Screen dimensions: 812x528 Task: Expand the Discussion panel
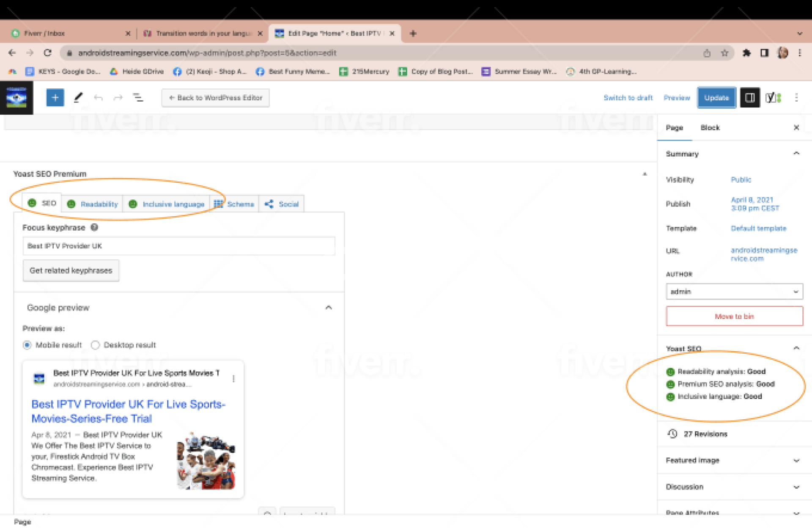coord(734,487)
